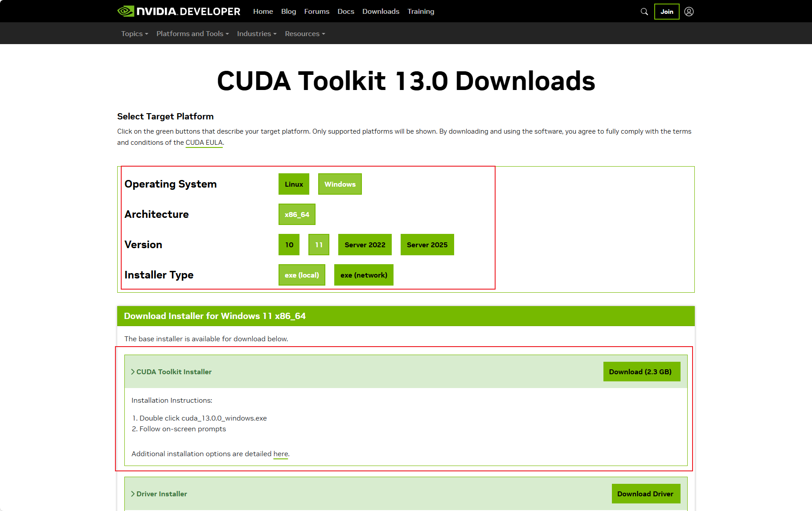Open the Training menu item
Image resolution: width=812 pixels, height=511 pixels.
[x=421, y=11]
